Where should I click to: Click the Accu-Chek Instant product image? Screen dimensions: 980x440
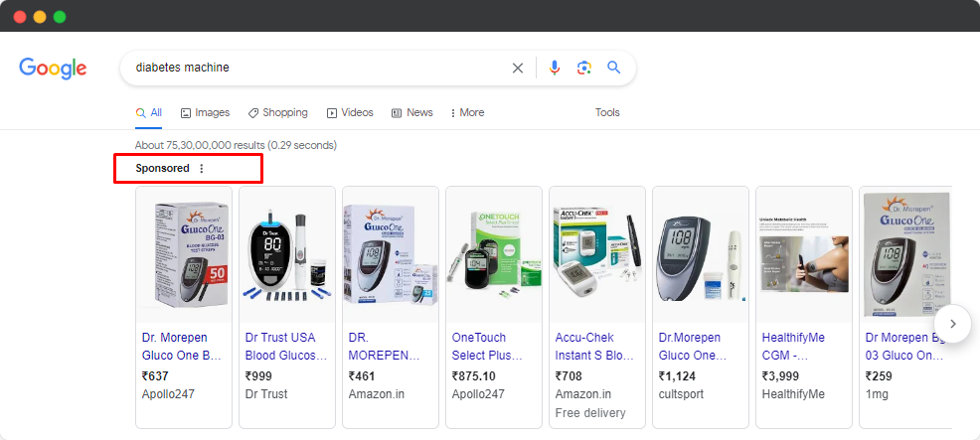click(597, 254)
